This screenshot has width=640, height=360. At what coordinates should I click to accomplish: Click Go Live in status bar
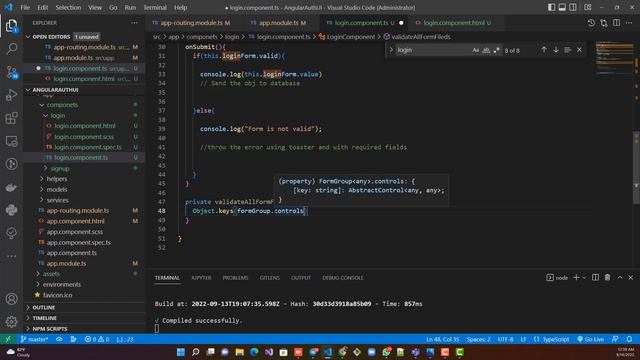point(590,339)
